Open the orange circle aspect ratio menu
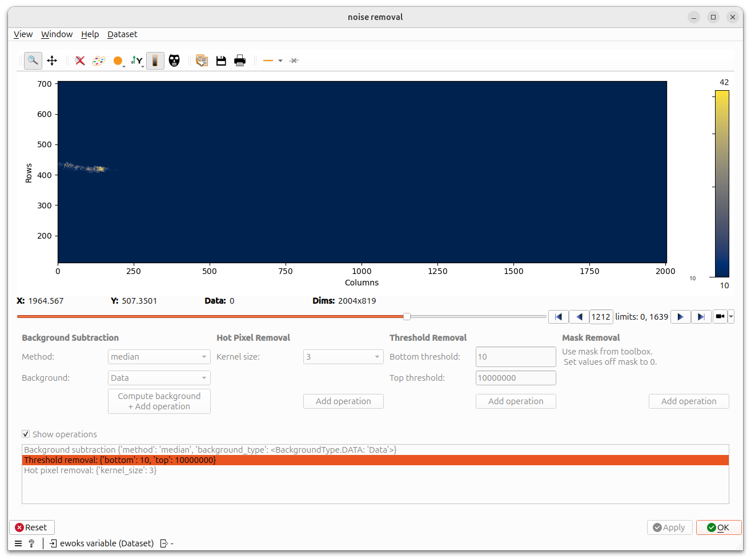Image resolution: width=751 pixels, height=560 pixels. pos(118,61)
